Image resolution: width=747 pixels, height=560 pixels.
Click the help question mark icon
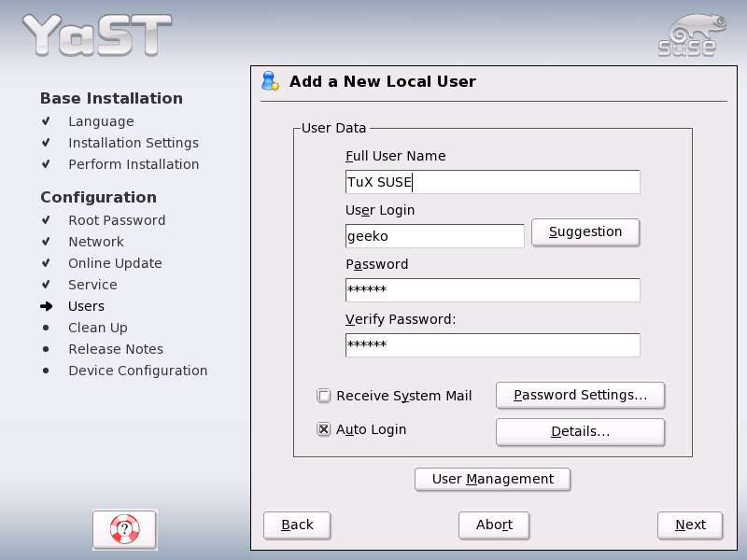[x=123, y=529]
